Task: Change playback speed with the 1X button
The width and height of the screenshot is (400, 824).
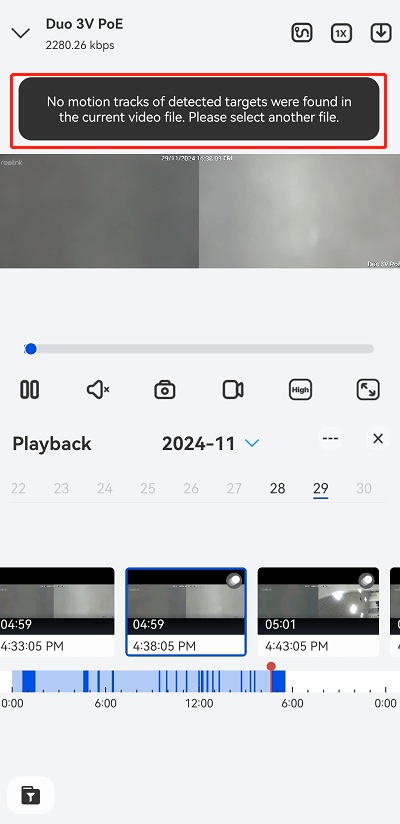Action: pos(341,34)
